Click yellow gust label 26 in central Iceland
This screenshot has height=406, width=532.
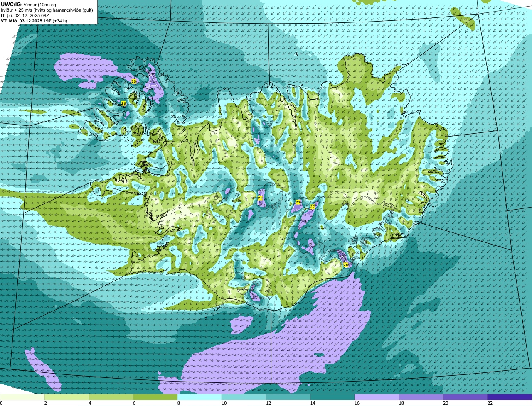click(260, 198)
